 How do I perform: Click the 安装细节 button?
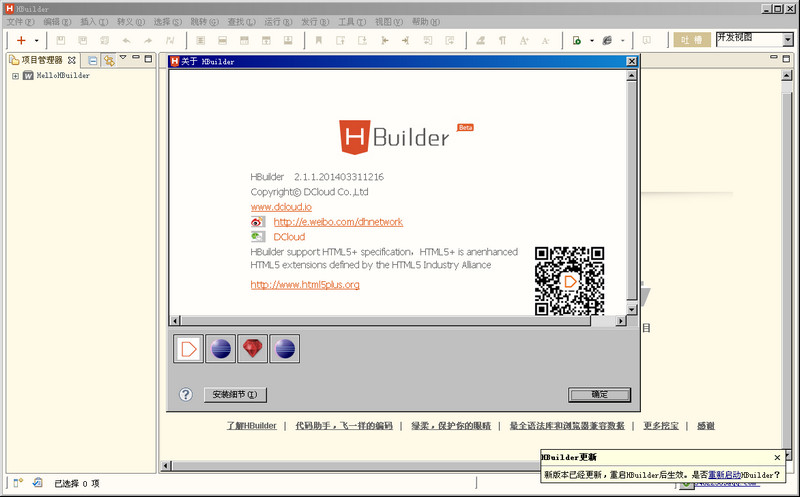tap(235, 394)
